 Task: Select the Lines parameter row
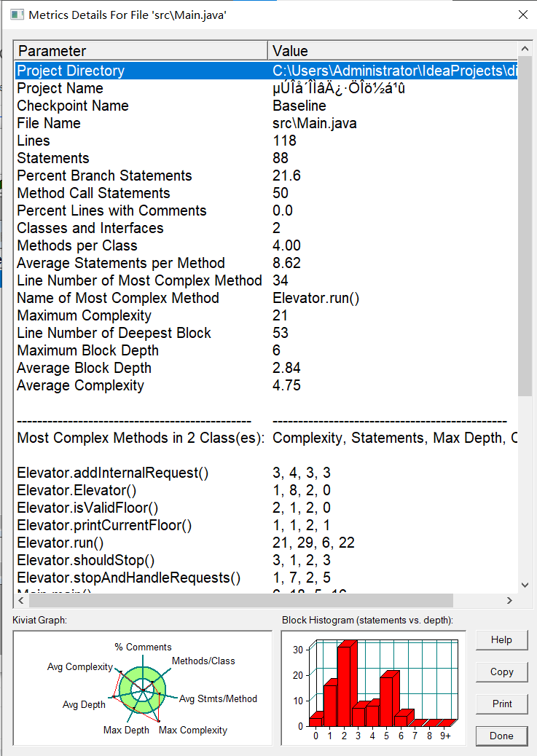point(266,141)
